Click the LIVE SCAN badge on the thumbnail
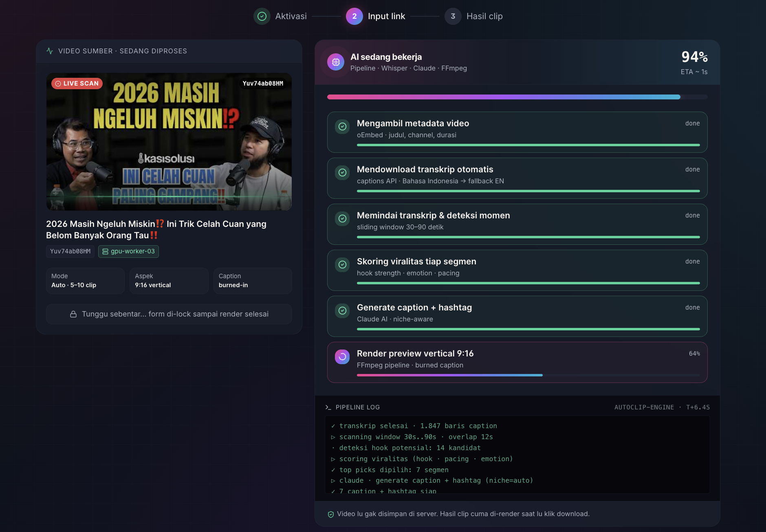766x532 pixels. [x=77, y=84]
